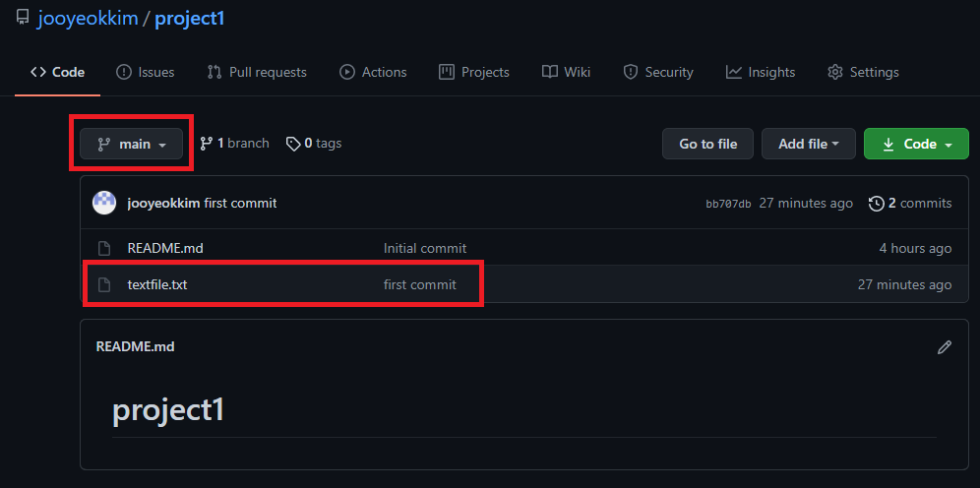Expand the Add file dropdown
The width and height of the screenshot is (980, 488).
[x=809, y=144]
